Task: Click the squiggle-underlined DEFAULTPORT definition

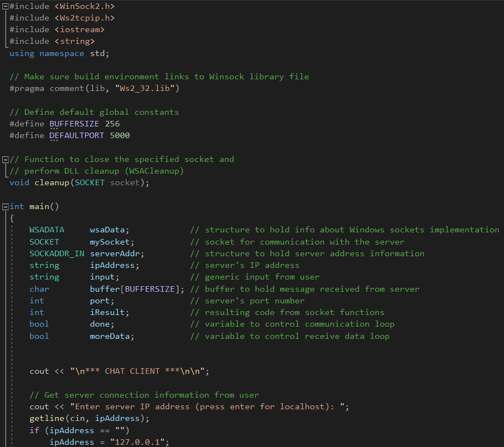Action: pyautogui.click(x=77, y=135)
